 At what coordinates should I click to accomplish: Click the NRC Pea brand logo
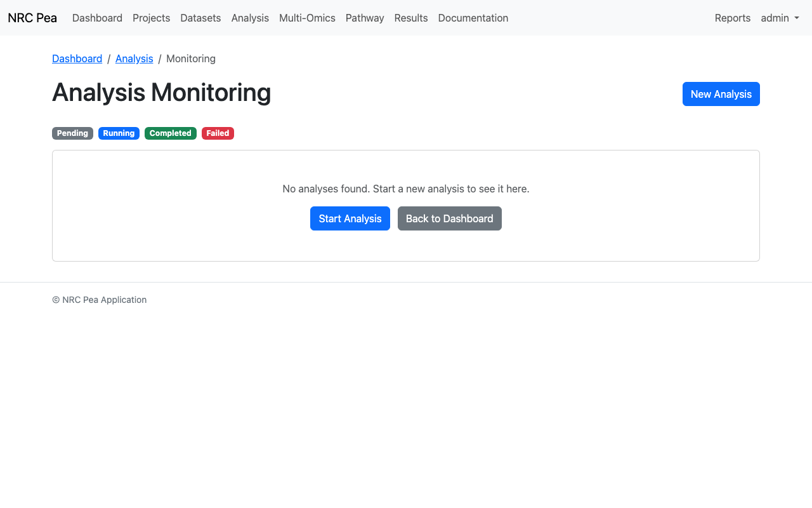(32, 18)
